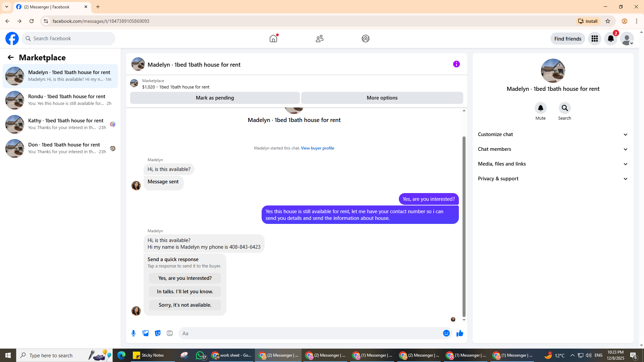Send a thumbs-up like
The width and height of the screenshot is (644, 362).
[460, 333]
